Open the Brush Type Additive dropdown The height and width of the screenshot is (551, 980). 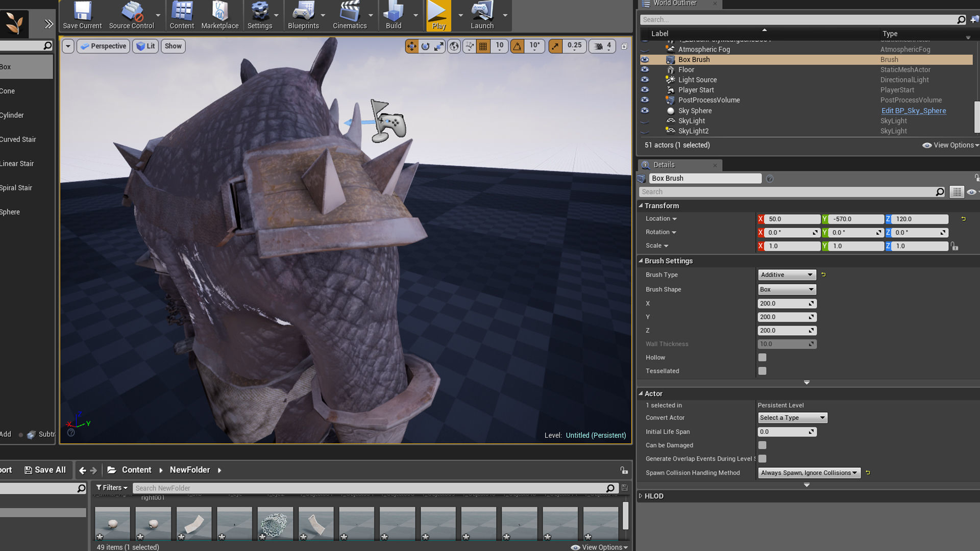click(x=787, y=274)
